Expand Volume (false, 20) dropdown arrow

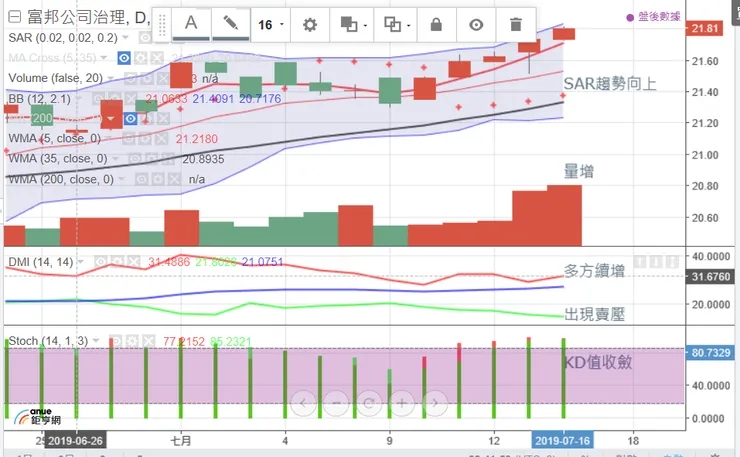(x=110, y=78)
